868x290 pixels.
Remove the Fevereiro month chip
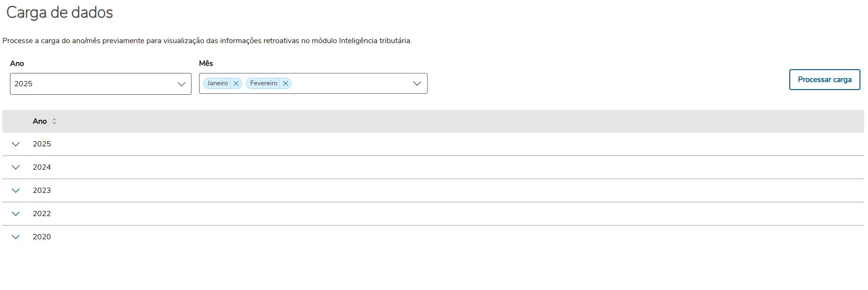(x=285, y=83)
